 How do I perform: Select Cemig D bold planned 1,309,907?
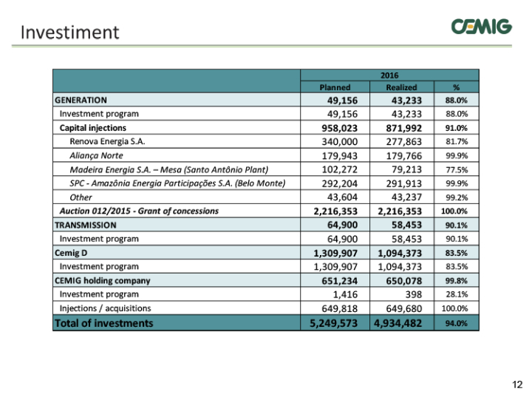(335, 253)
